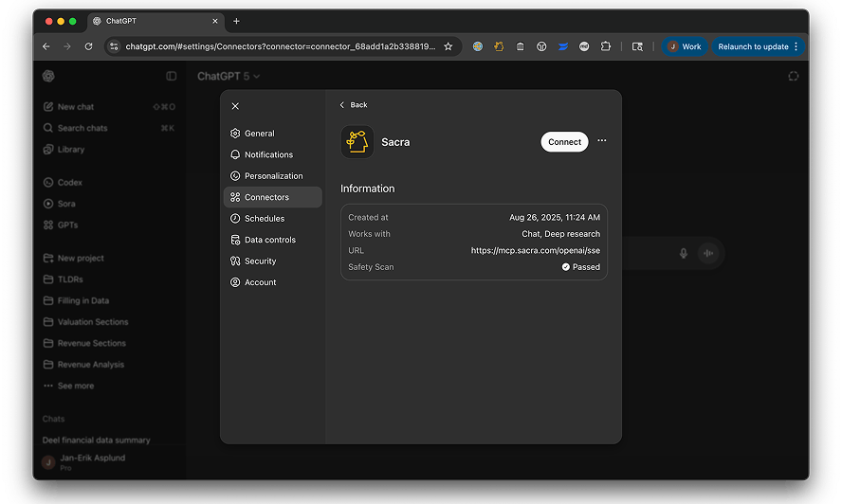Image resolution: width=842 pixels, height=504 pixels.
Task: Open Personalization settings
Action: point(273,176)
